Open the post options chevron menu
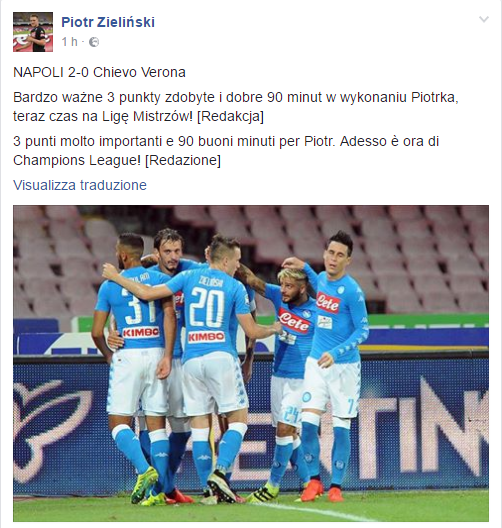Screen dimensions: 502x528 click(x=484, y=19)
